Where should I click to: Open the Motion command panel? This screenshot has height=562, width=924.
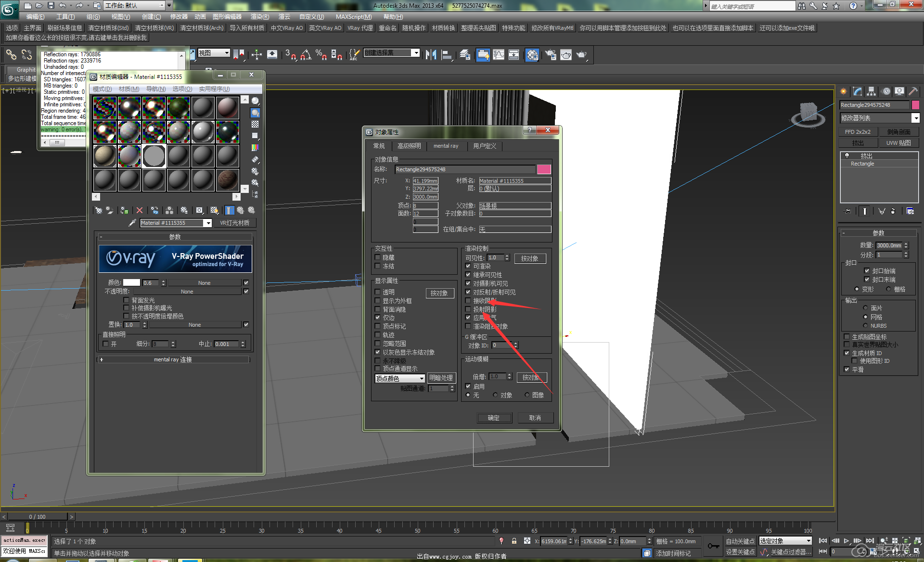(886, 91)
